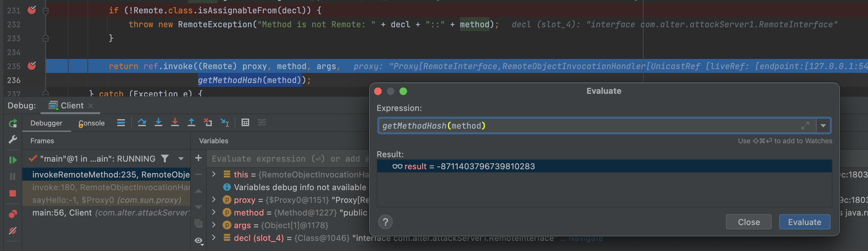Collapse the code fold marker at line 231

[x=46, y=11]
